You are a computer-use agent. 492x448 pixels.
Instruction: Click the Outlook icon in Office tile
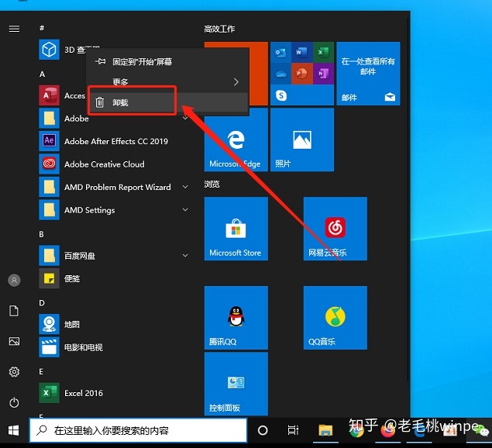(x=280, y=52)
